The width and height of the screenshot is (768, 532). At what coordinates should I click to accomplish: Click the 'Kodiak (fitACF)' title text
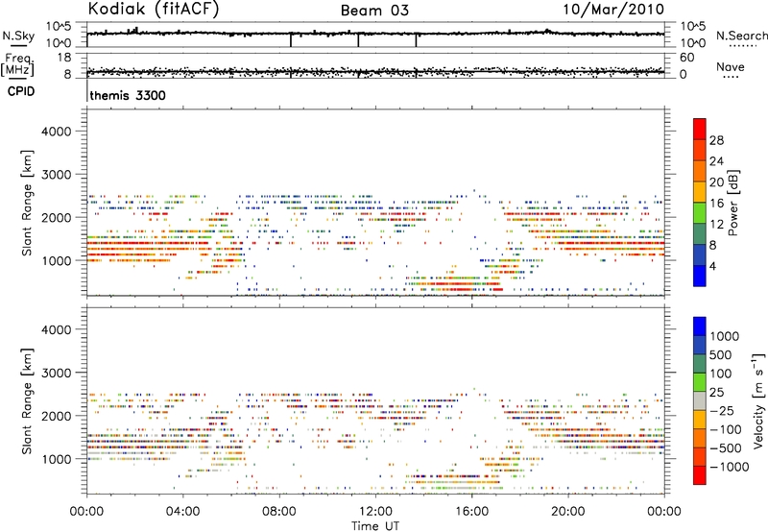pyautogui.click(x=154, y=9)
